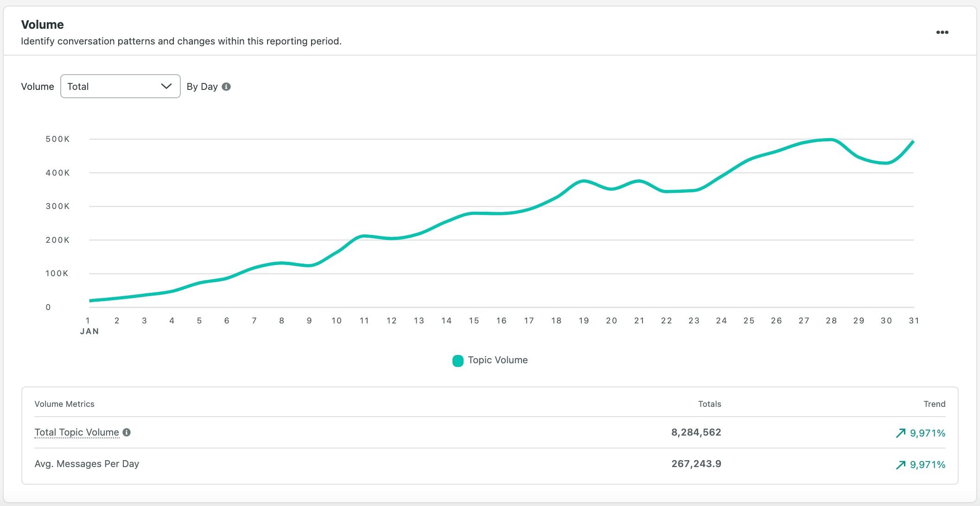980x506 pixels.
Task: Click the 9,971% trend for Avg. Messages
Action: click(x=927, y=465)
